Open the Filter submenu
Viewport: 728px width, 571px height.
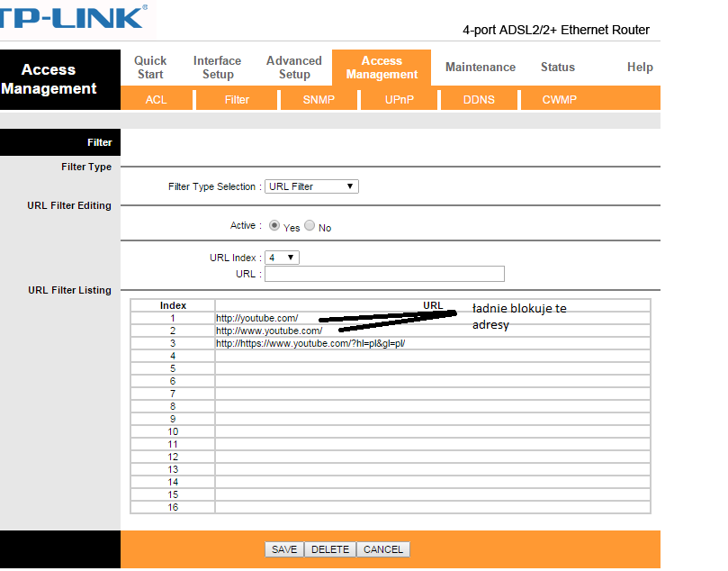[237, 99]
